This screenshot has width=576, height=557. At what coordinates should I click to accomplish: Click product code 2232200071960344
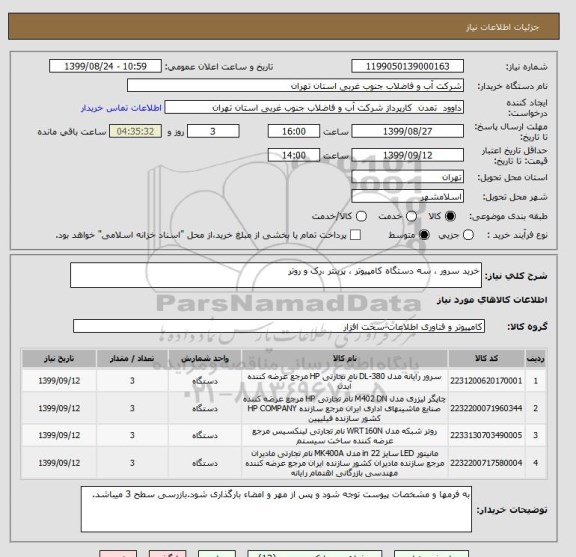coord(486,408)
